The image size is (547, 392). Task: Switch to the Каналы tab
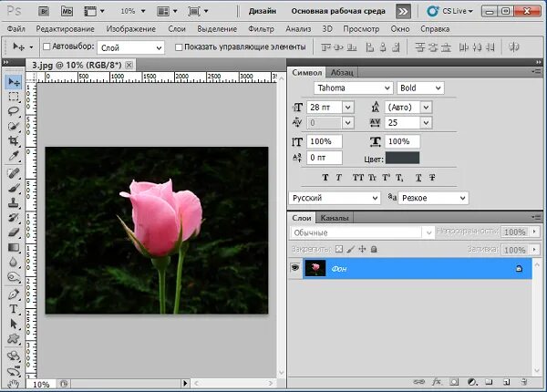pos(335,218)
